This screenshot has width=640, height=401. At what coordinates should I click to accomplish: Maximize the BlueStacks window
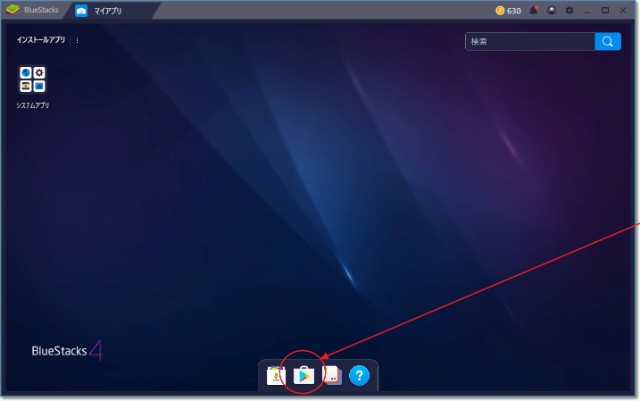pyautogui.click(x=606, y=10)
